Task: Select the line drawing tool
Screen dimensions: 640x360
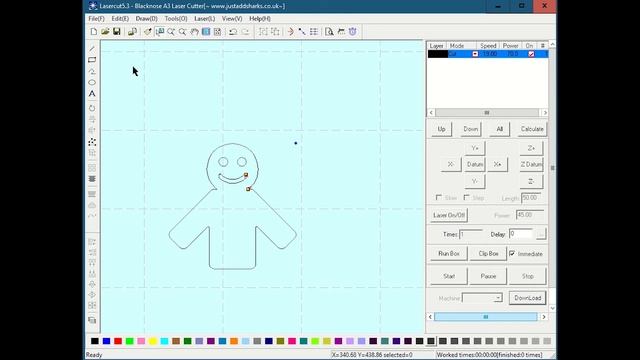Action: coord(92,49)
